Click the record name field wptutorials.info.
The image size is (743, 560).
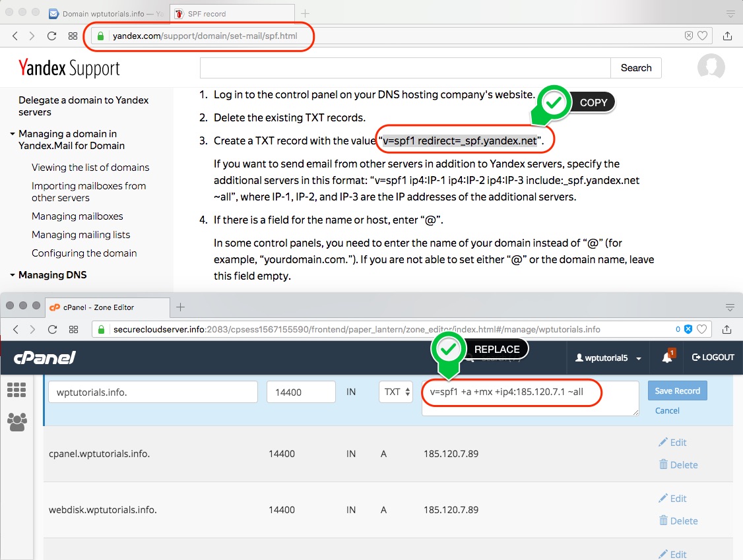click(x=153, y=392)
